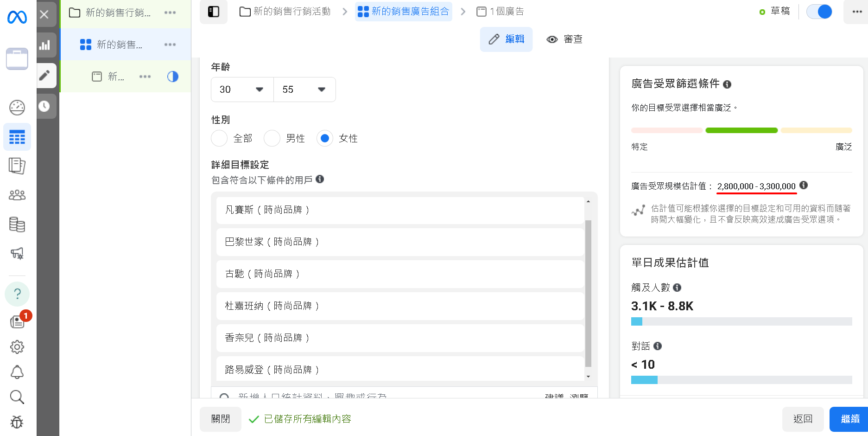Open the settings gear icon
The image size is (868, 436).
17,346
